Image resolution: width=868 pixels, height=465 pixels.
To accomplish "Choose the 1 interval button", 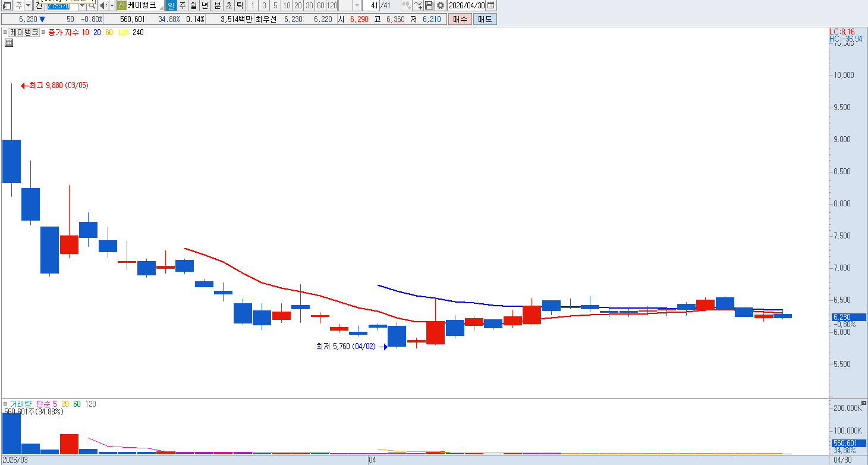I will (x=253, y=5).
